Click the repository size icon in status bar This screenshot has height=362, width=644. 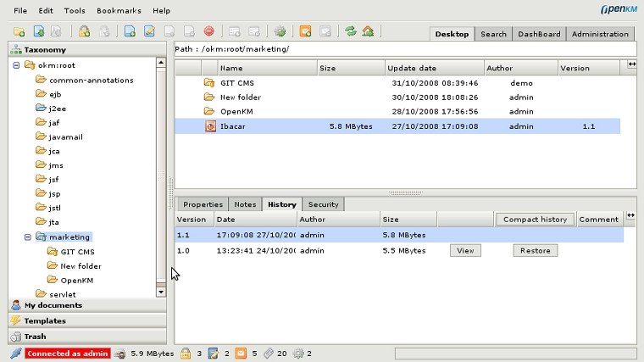(120, 354)
